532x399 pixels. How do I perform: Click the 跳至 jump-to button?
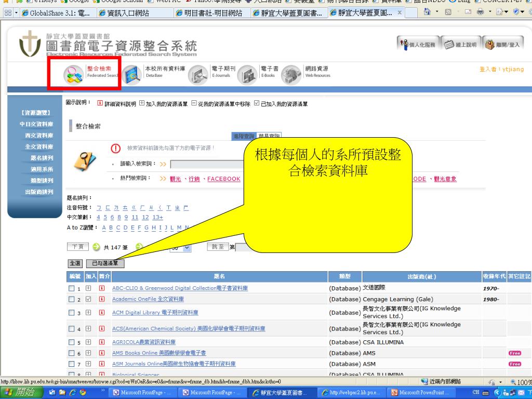pos(218,247)
